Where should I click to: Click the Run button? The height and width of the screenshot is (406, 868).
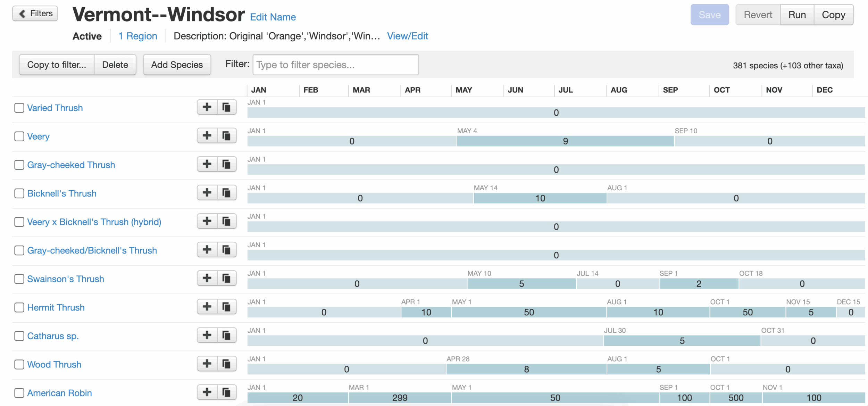(797, 15)
